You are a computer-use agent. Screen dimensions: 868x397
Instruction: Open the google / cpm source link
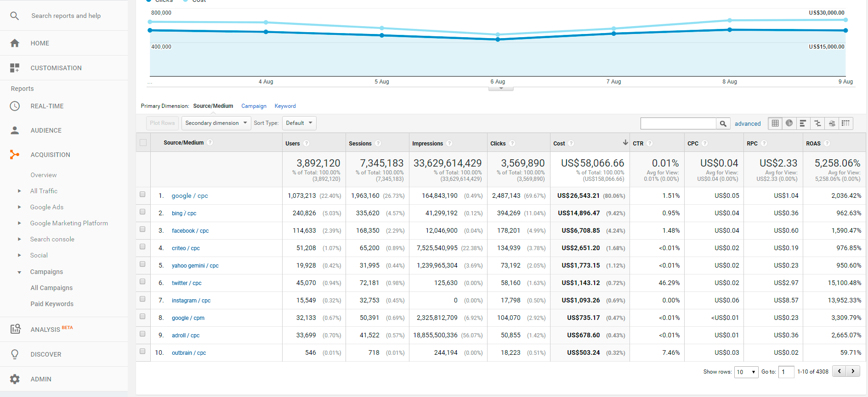click(x=188, y=318)
